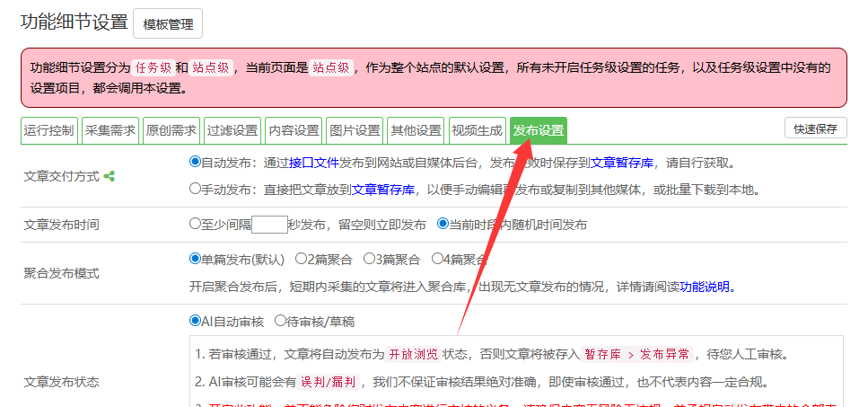Select 2篇聚合 publishing mode
Image resolution: width=868 pixels, height=407 pixels.
(301, 258)
